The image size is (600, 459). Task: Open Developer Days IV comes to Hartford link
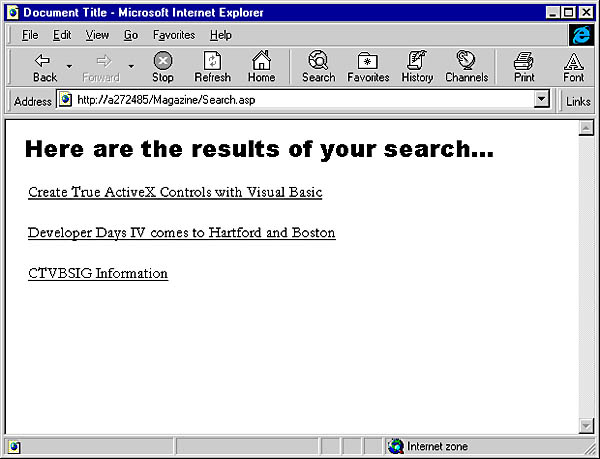coord(182,233)
